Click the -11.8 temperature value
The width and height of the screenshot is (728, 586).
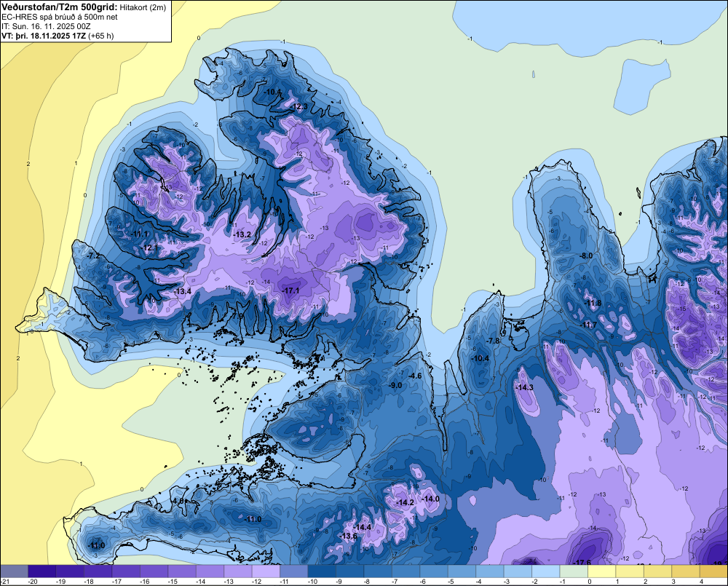point(593,304)
